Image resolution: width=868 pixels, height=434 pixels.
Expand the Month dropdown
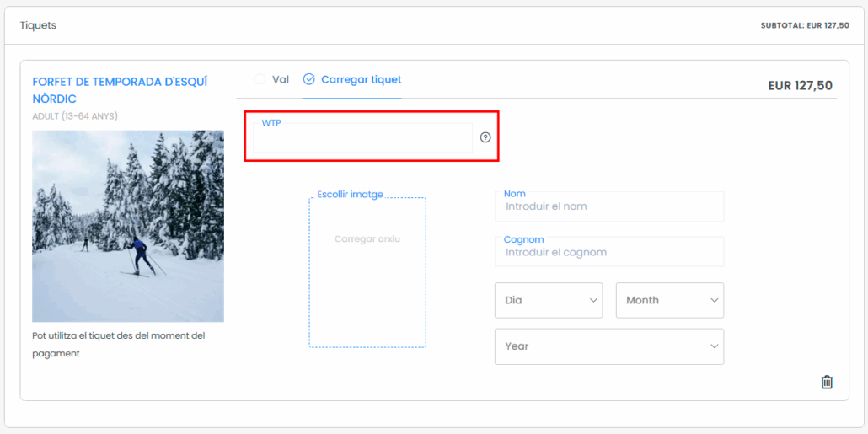(x=669, y=300)
